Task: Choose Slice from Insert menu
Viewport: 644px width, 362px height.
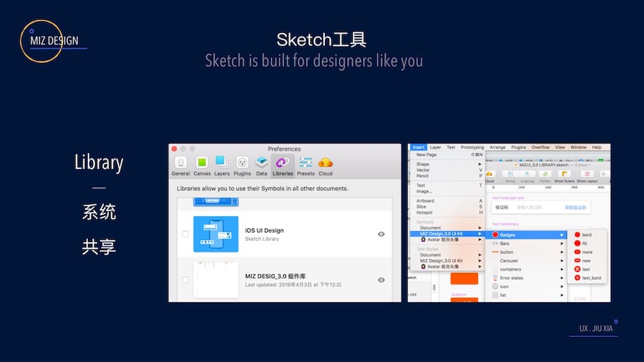Action: 448,206
